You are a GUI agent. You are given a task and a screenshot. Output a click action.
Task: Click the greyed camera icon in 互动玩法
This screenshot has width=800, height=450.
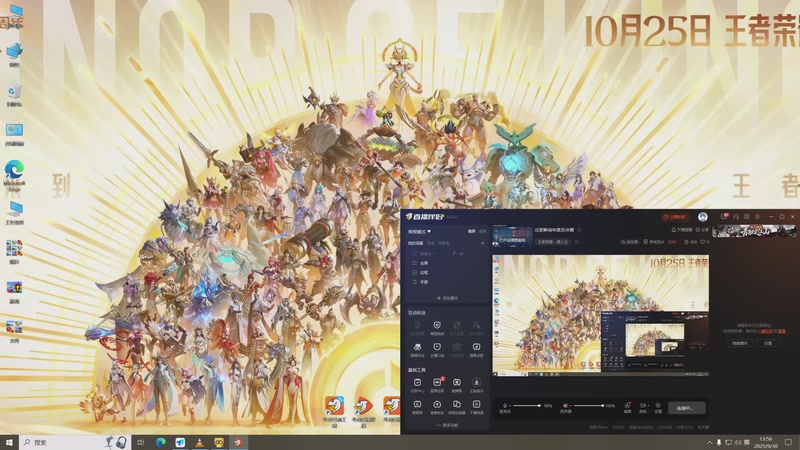click(x=457, y=349)
